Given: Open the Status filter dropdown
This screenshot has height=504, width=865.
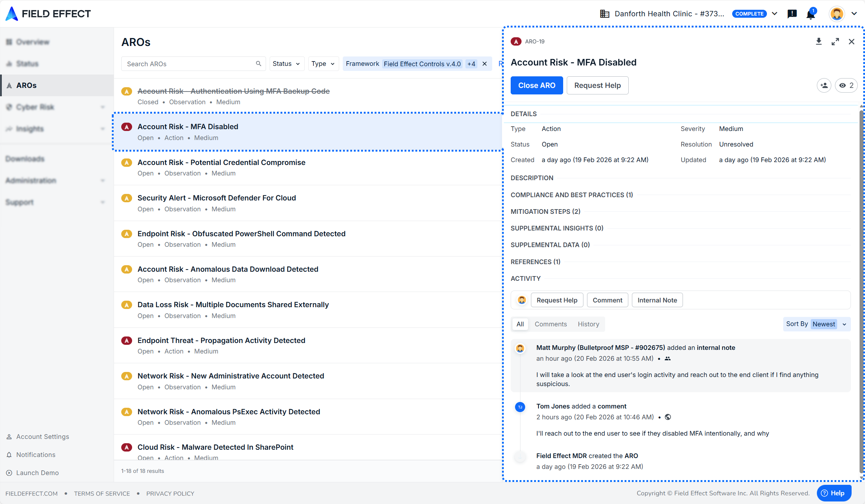Looking at the screenshot, I should (x=286, y=64).
